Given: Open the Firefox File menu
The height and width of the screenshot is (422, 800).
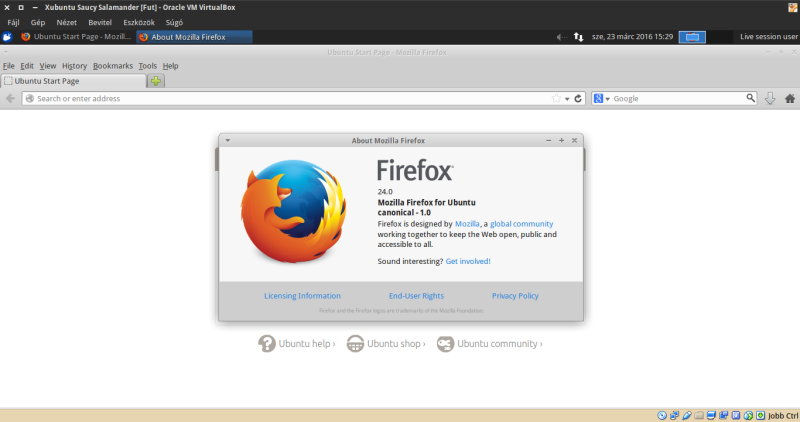Looking at the screenshot, I should pyautogui.click(x=9, y=66).
